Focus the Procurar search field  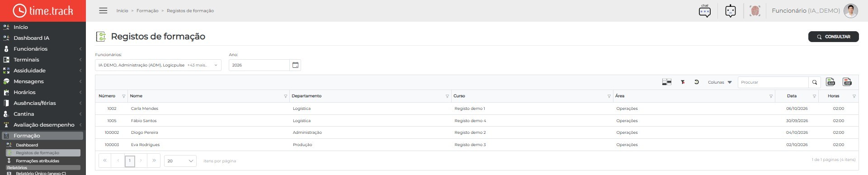(773, 82)
